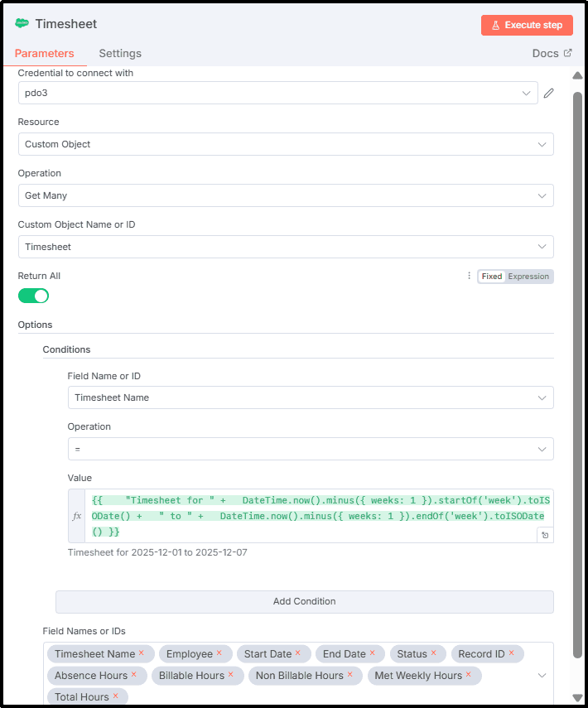Toggle the Return All switch off
This screenshot has width=588, height=708.
pos(34,296)
